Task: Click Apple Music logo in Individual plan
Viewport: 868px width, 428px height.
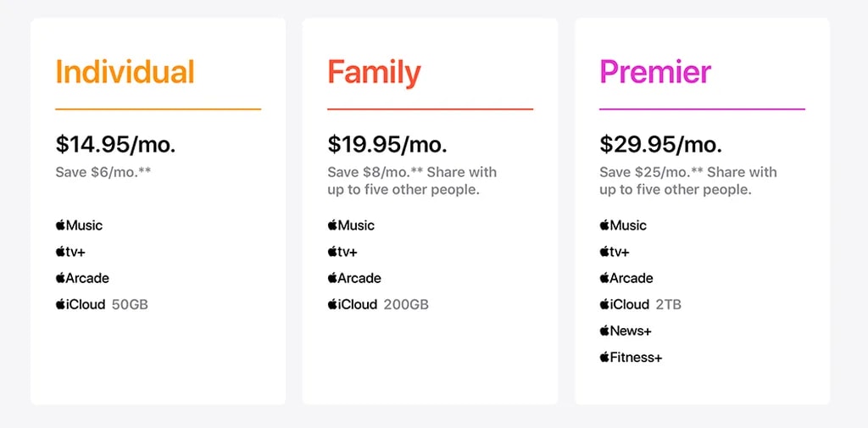Action: (79, 225)
